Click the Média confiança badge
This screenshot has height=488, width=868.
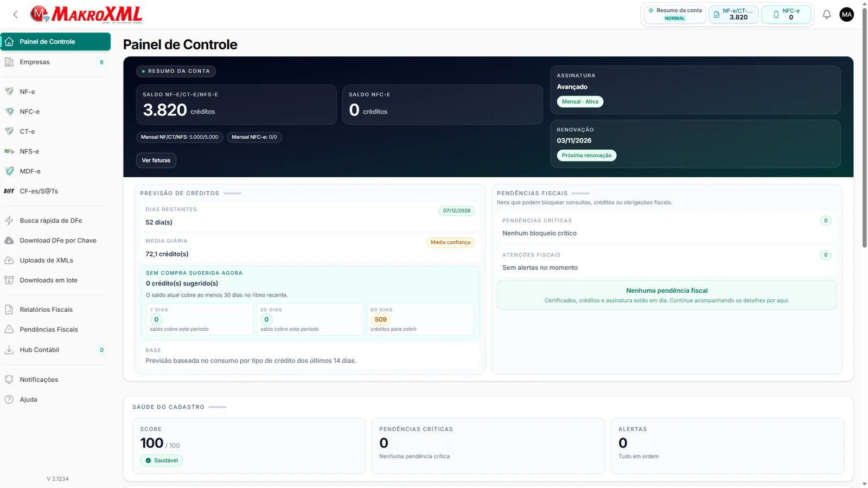pyautogui.click(x=451, y=242)
